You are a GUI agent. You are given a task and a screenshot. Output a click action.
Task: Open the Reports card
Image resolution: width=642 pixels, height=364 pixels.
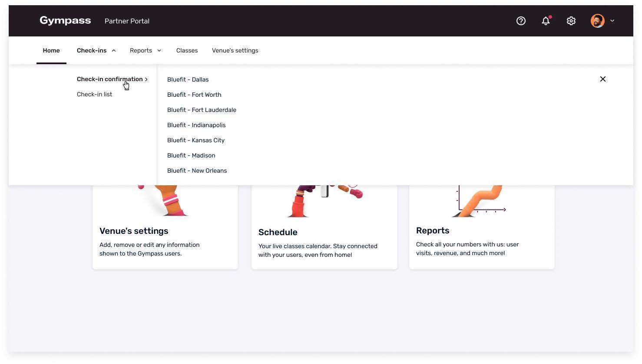tap(482, 227)
